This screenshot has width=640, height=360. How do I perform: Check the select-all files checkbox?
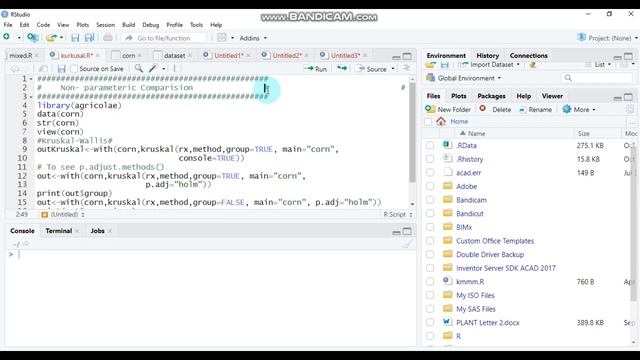pyautogui.click(x=428, y=122)
